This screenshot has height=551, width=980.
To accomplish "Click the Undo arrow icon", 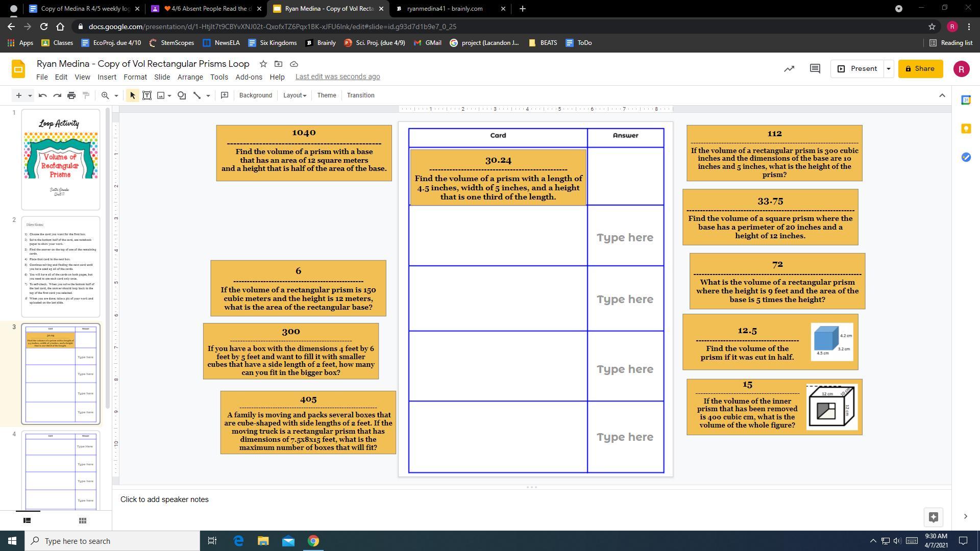I will [x=43, y=95].
